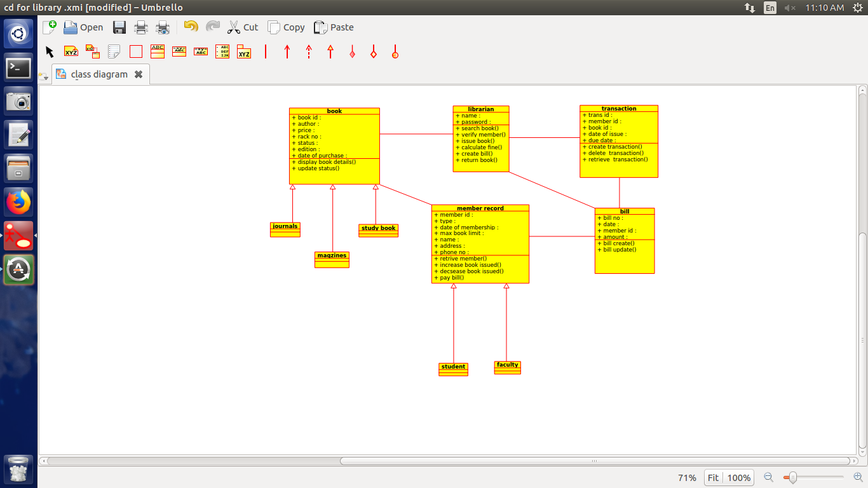Copy the selected element
The height and width of the screenshot is (488, 868).
(286, 27)
